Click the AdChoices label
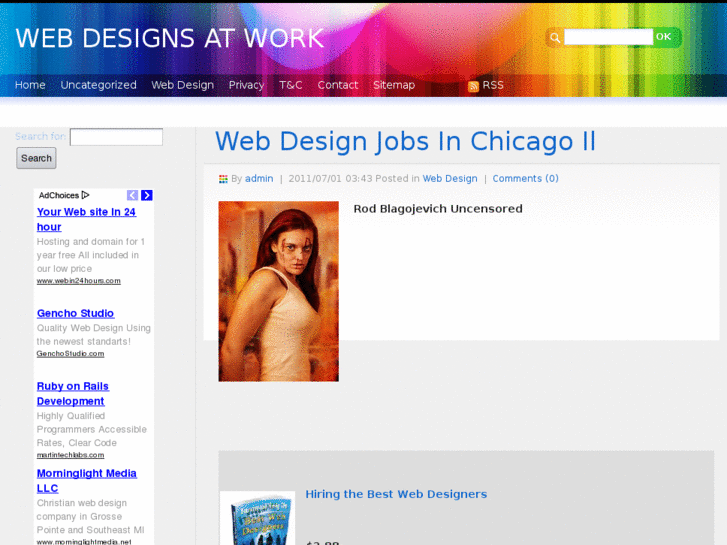The image size is (727, 545). (59, 195)
